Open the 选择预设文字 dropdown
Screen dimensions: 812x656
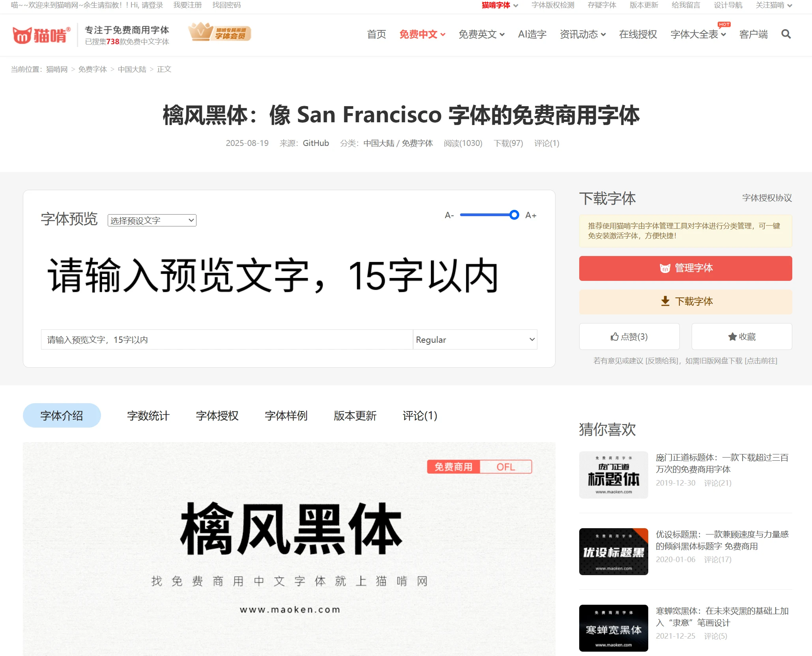tap(152, 221)
